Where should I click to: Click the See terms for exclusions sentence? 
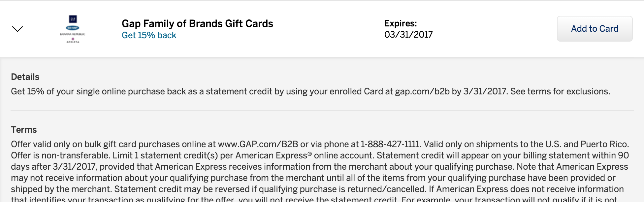point(560,91)
